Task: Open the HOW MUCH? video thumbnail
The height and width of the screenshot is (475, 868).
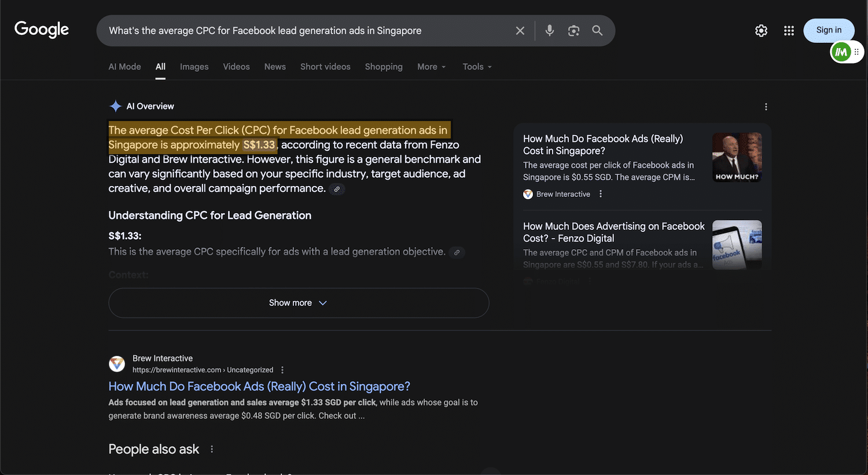Action: [737, 158]
